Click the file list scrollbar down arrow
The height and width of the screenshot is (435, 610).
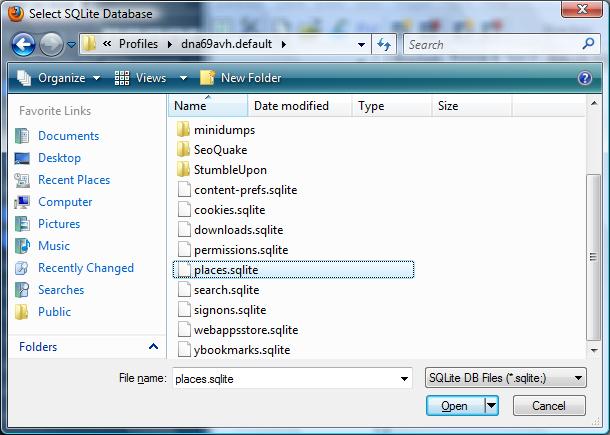[594, 351]
